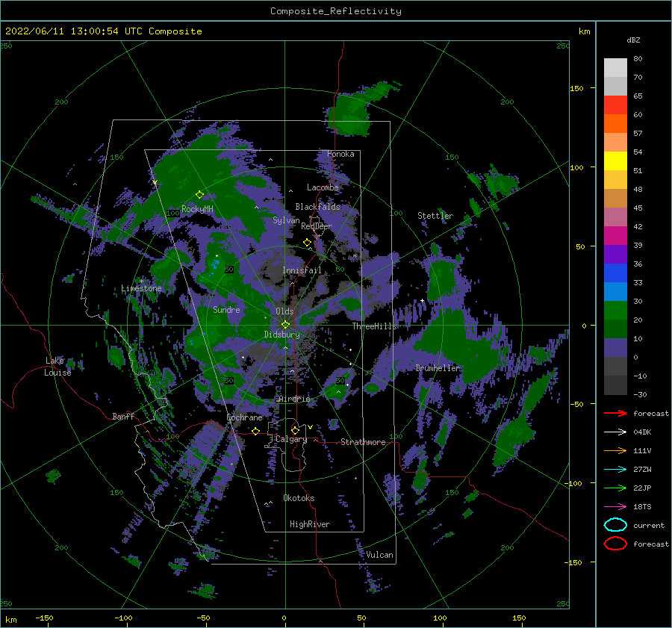
Task: Click the Cochrane map label
Action: (x=244, y=417)
